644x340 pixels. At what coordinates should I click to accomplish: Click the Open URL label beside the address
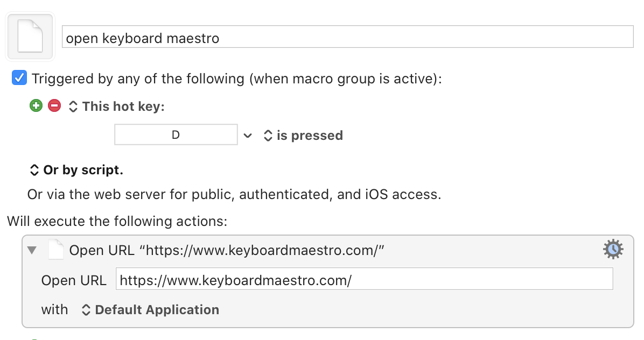pyautogui.click(x=74, y=280)
